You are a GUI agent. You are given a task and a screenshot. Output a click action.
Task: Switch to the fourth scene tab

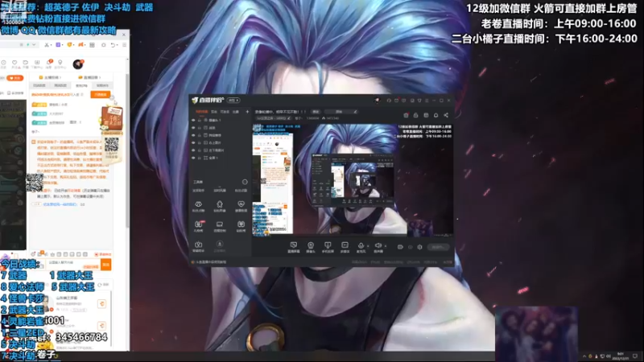tap(236, 112)
